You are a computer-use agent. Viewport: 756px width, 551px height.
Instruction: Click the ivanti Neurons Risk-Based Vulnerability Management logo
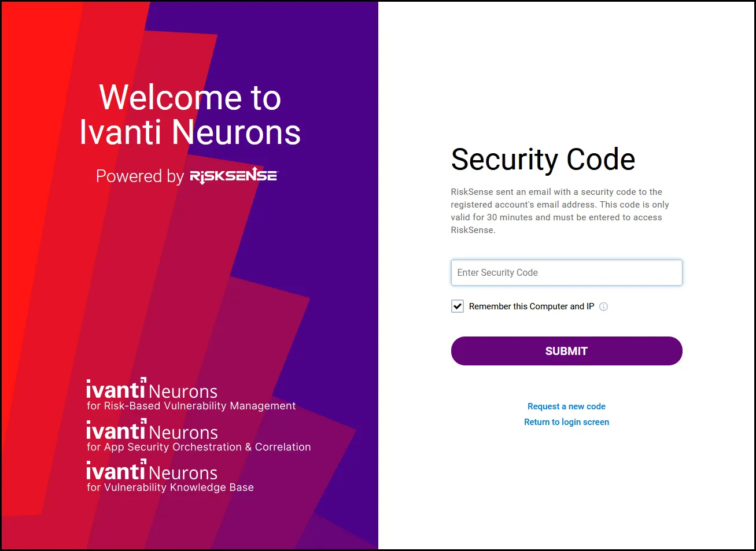(x=191, y=395)
